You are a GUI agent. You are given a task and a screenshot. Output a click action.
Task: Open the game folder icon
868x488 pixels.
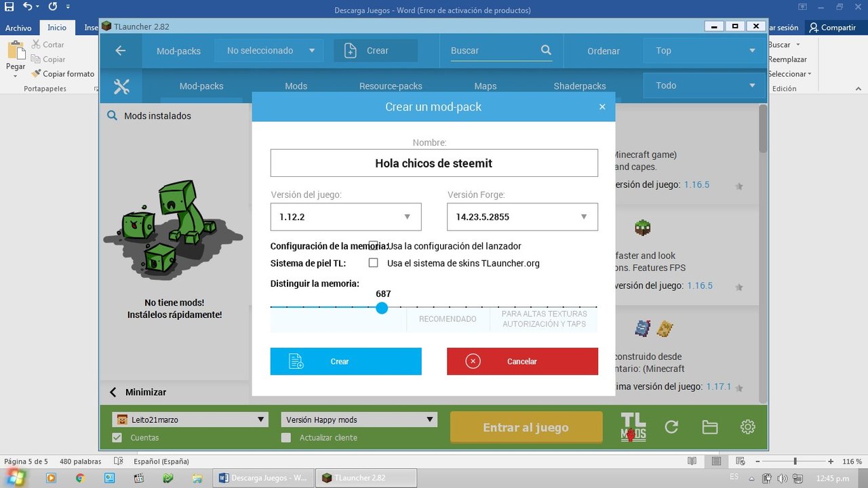tap(710, 427)
